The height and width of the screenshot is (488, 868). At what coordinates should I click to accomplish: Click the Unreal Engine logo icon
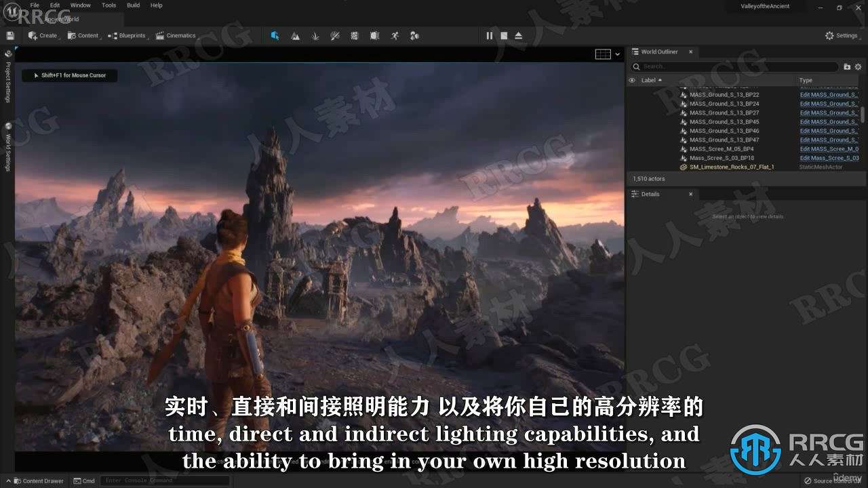(x=12, y=12)
